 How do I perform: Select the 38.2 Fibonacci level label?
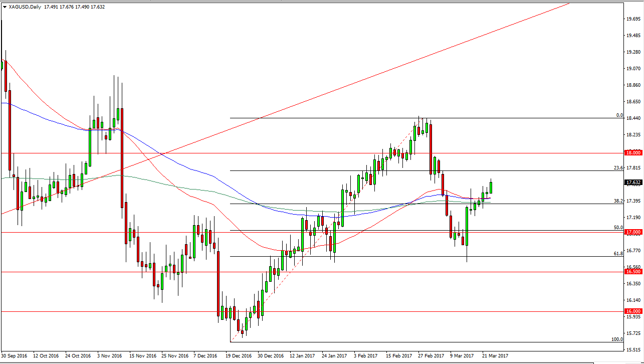pyautogui.click(x=618, y=201)
